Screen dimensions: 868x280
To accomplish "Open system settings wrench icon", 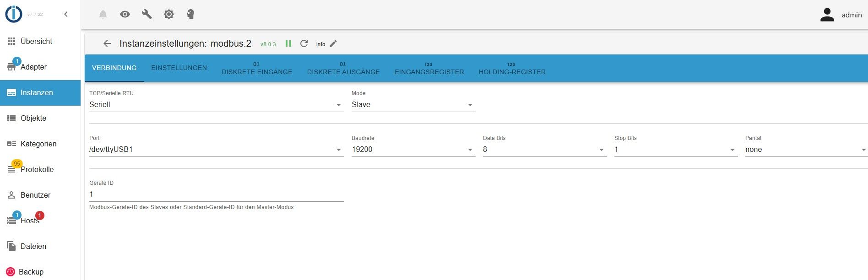I will click(x=147, y=14).
